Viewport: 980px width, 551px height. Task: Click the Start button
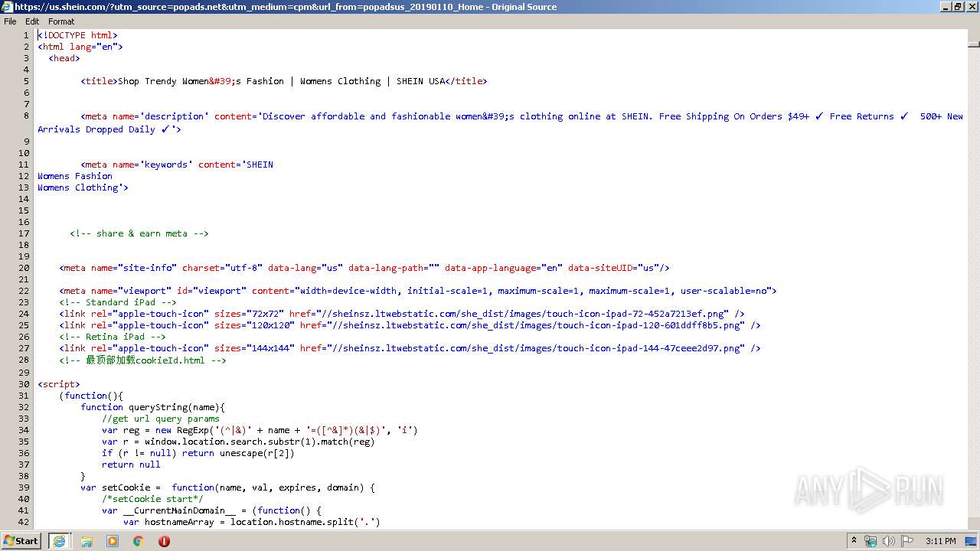click(21, 541)
